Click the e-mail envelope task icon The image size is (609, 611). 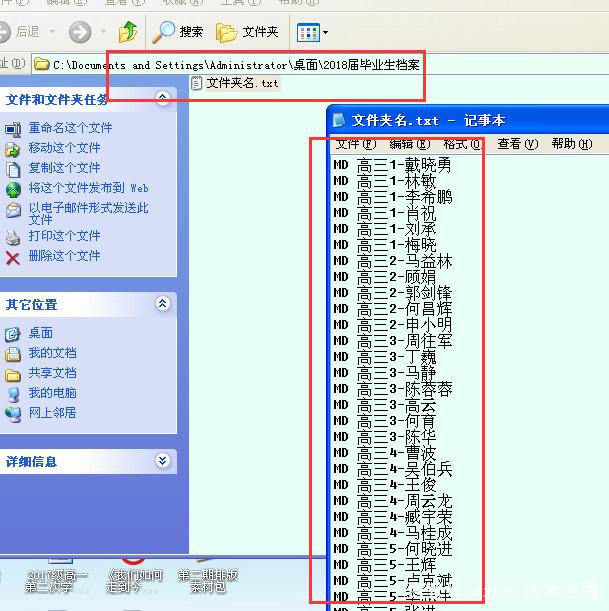[x=13, y=210]
